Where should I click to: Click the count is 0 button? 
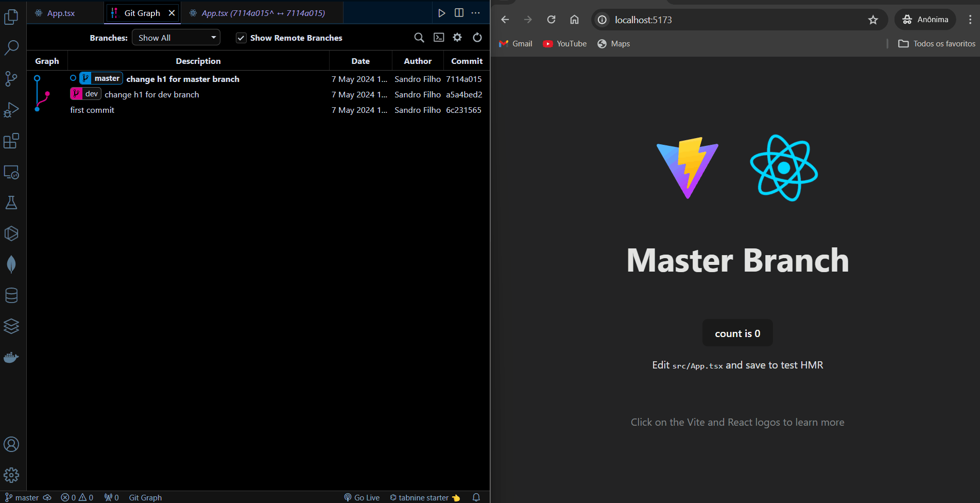(737, 333)
